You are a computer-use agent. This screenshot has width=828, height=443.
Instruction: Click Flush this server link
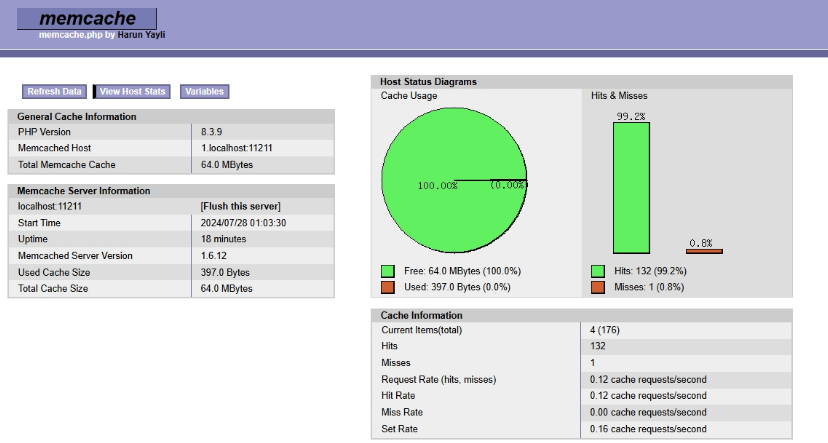(x=240, y=206)
